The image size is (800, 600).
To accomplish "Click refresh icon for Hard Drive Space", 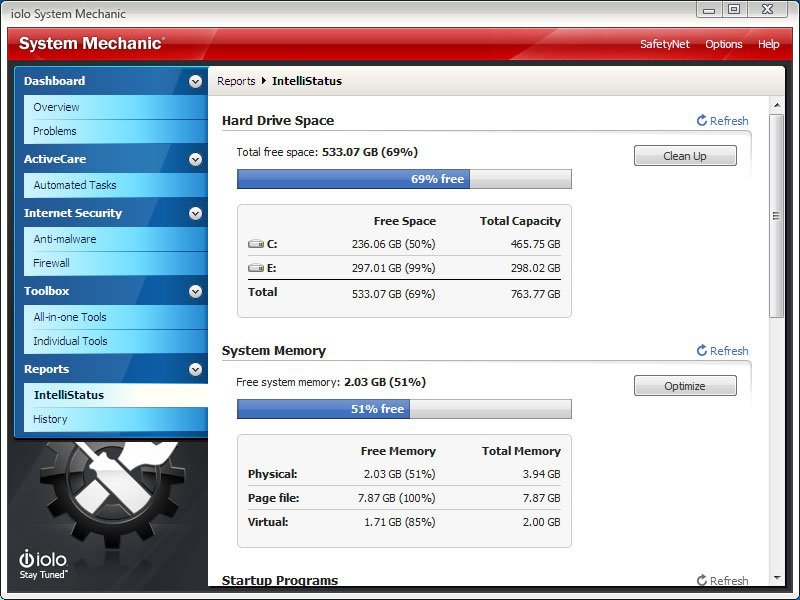I will (x=702, y=121).
